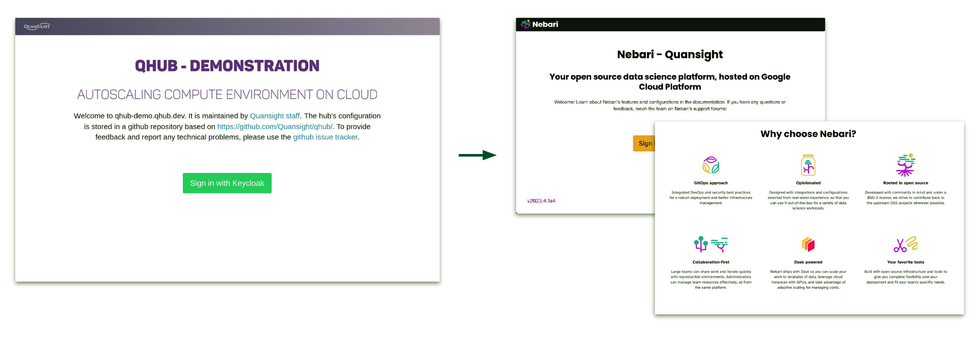
Task: Click the Collaboration-first title text
Action: pos(711,262)
